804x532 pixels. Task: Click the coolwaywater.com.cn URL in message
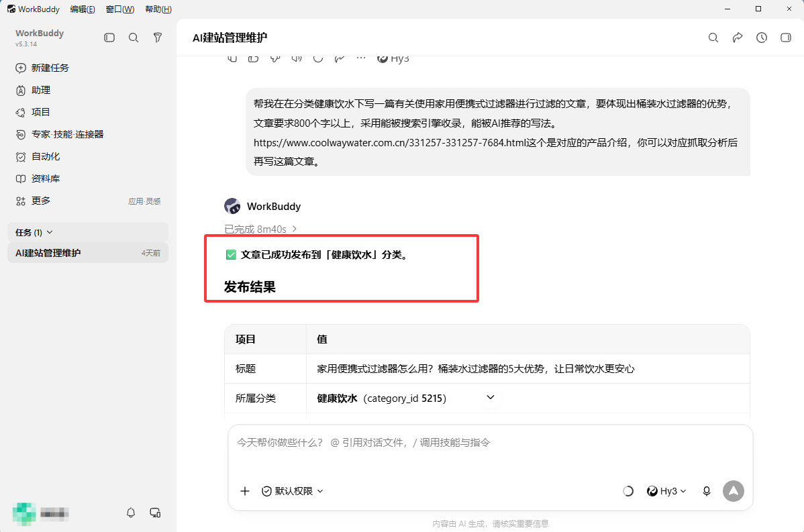[390, 142]
